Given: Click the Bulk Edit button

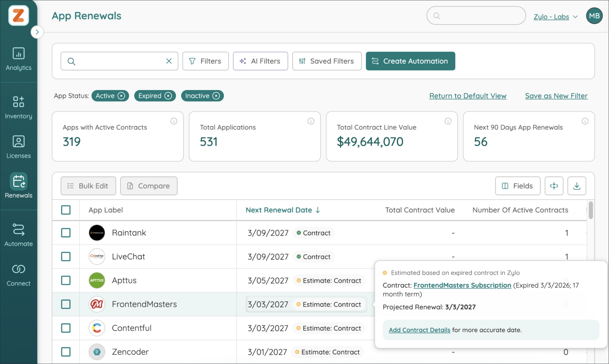Looking at the screenshot, I should (88, 186).
